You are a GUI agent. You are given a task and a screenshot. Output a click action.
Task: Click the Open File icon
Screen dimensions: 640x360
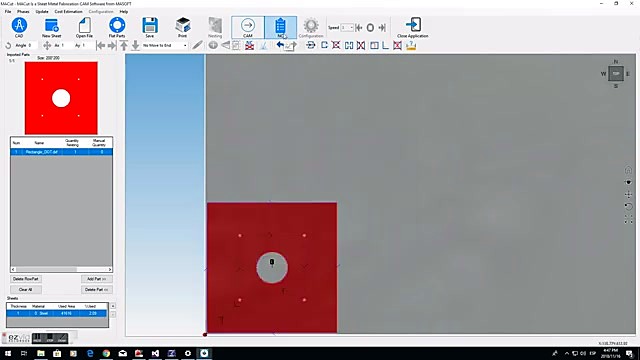tap(84, 27)
